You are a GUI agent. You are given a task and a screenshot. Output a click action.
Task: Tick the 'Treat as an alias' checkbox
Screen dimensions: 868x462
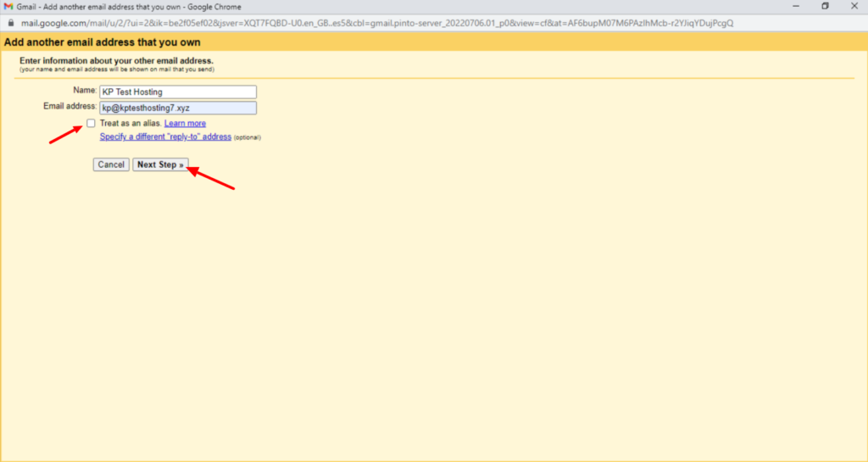coord(91,124)
